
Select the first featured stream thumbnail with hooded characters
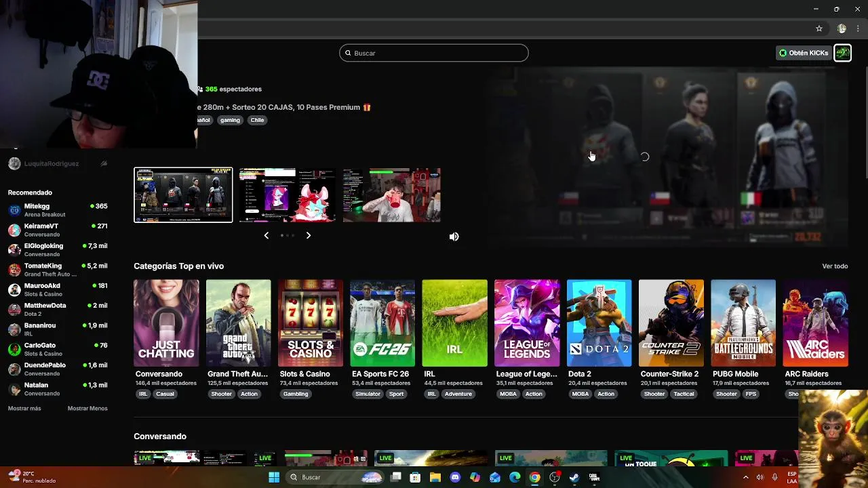[x=183, y=195]
